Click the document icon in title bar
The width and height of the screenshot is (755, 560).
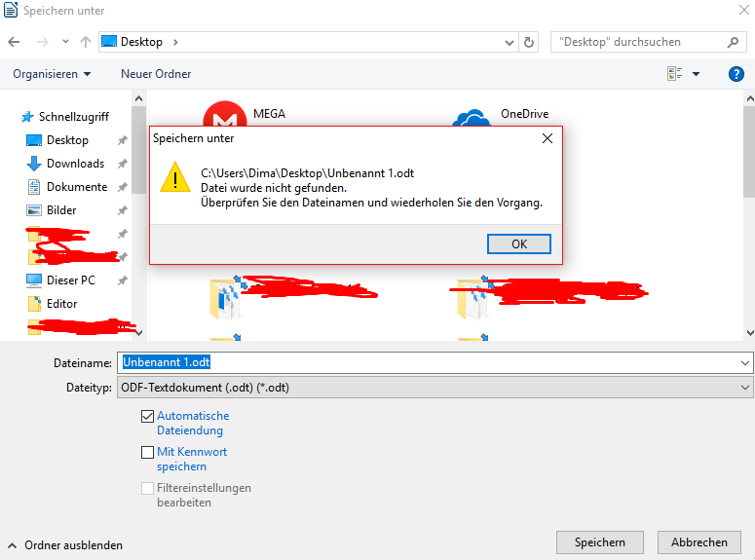11,10
